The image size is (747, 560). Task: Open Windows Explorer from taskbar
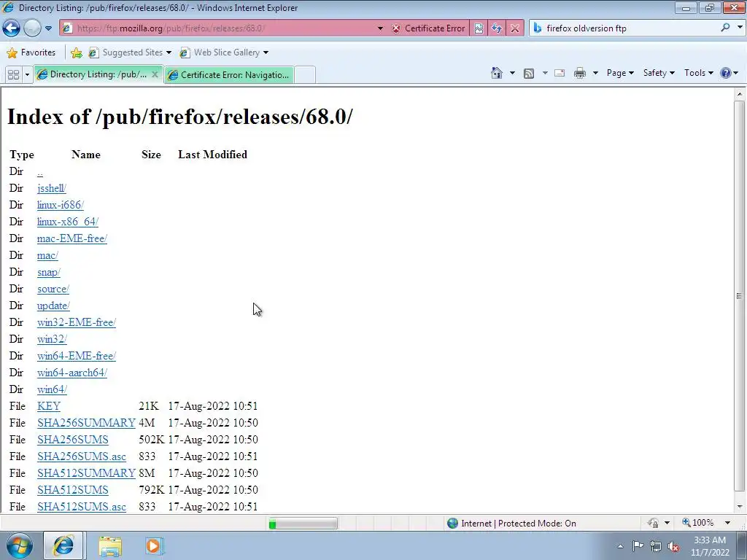[x=110, y=545]
